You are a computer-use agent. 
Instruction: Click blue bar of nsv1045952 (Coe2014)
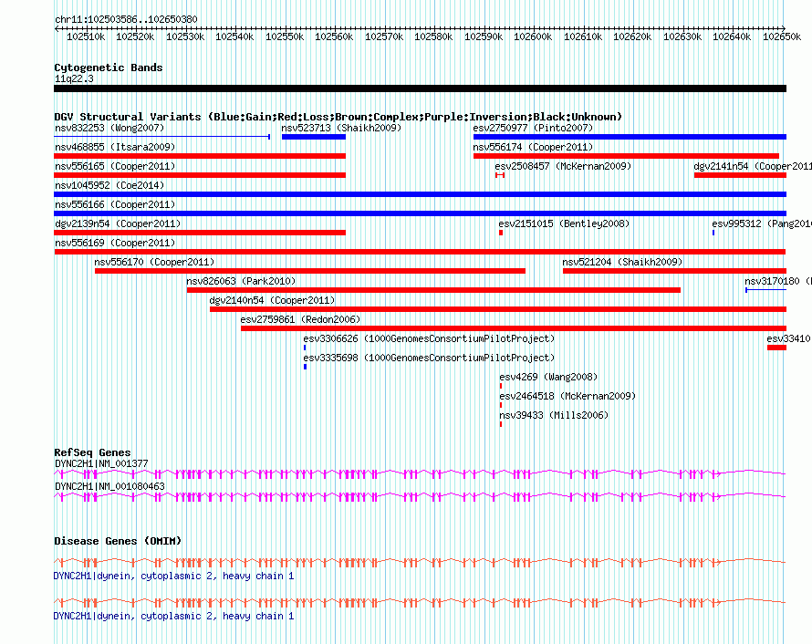tap(420, 194)
